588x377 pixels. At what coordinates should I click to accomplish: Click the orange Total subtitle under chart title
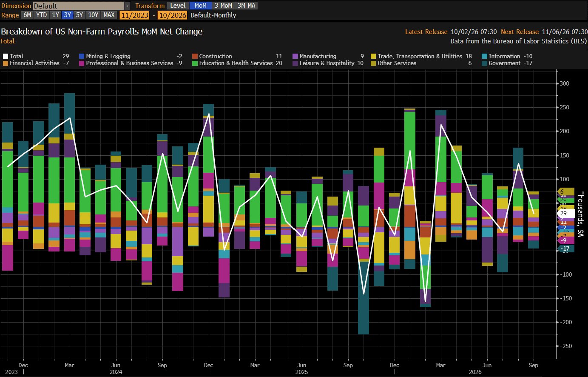(7, 41)
